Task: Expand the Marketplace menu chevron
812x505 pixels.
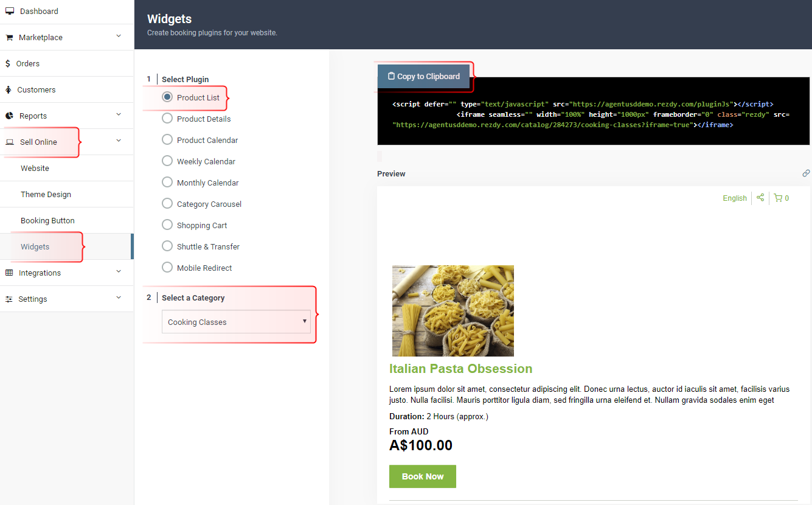Action: point(119,37)
